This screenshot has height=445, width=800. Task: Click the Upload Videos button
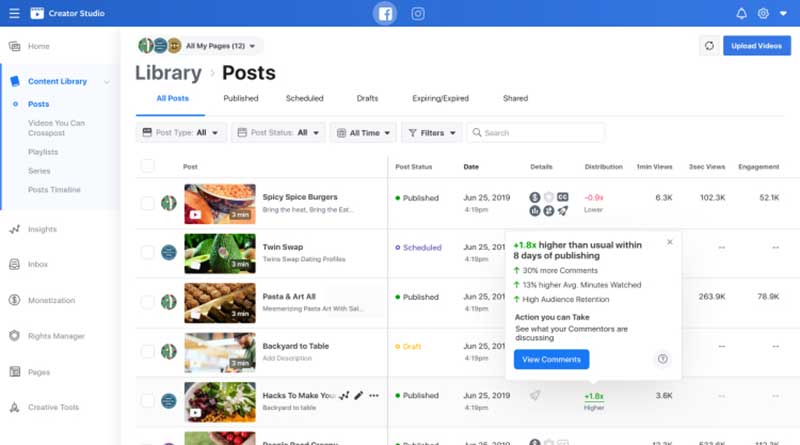click(x=756, y=46)
